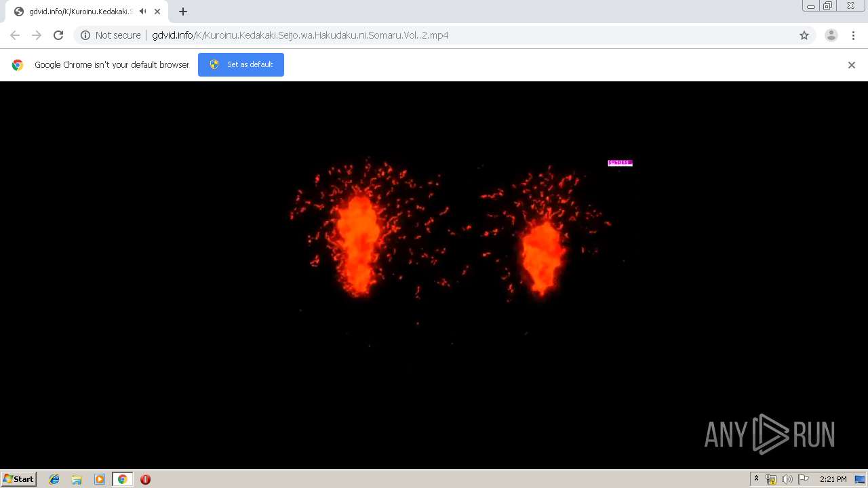The image size is (868, 488).
Task: Click the pink label in video
Action: coord(620,163)
